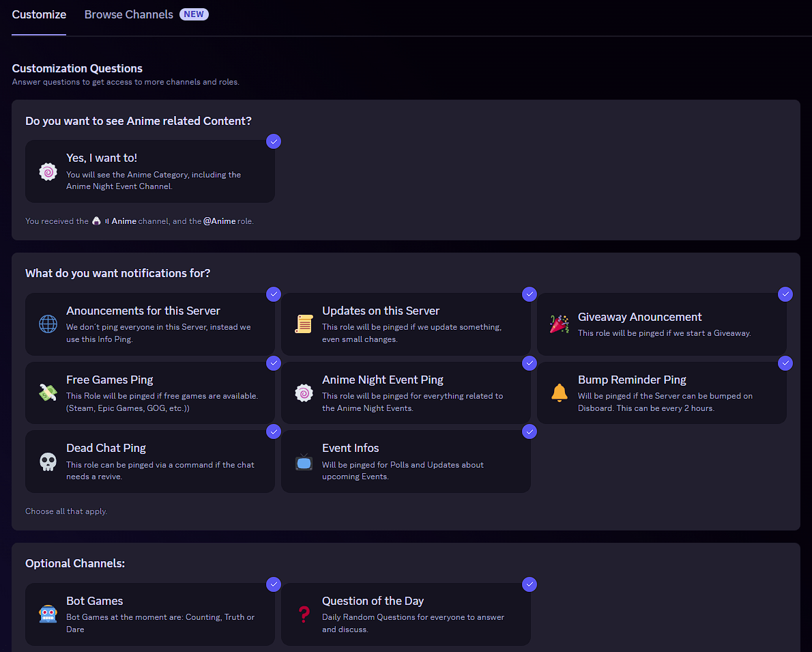Disable the Anime Night Event Ping checkmark
This screenshot has width=812, height=652.
coord(530,363)
